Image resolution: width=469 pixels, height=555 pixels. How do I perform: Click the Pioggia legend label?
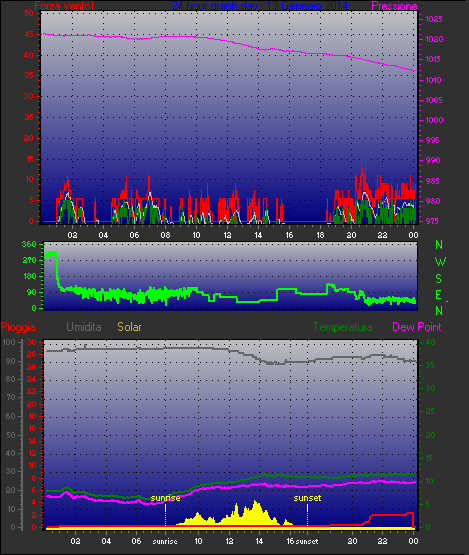pyautogui.click(x=18, y=327)
